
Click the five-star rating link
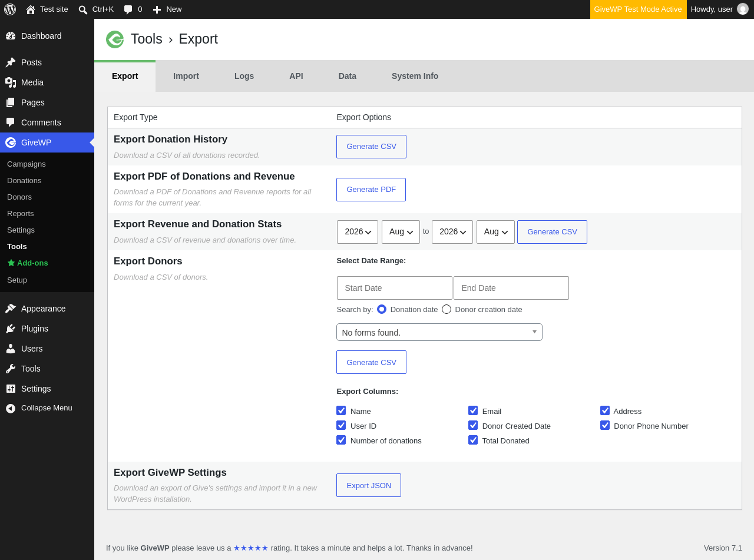251,548
